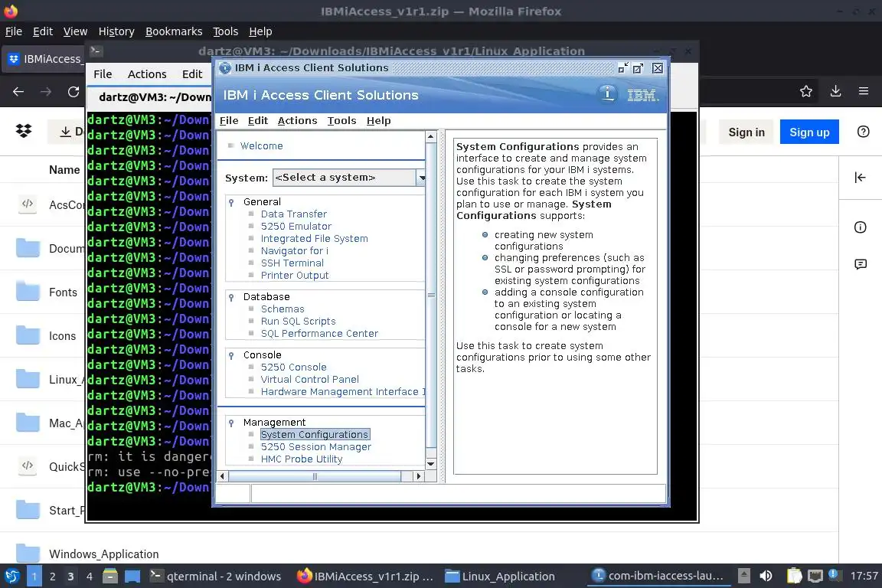This screenshot has width=882, height=588.
Task: Bookmark page with star icon
Action: coord(806,91)
